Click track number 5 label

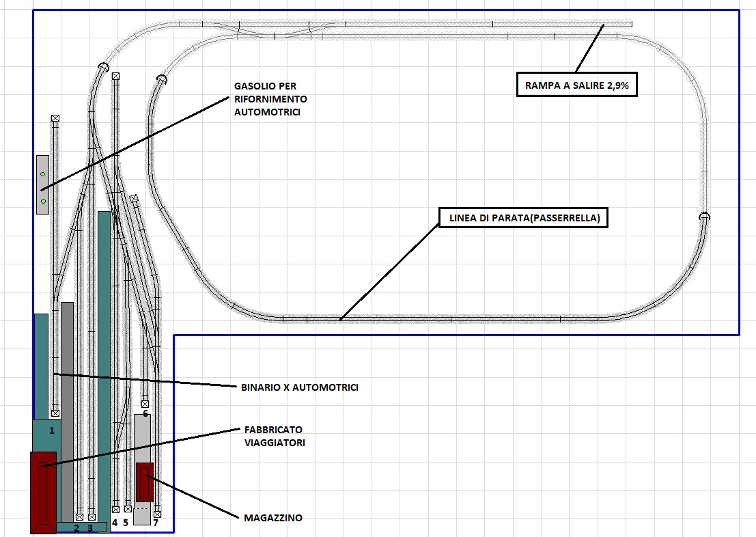[126, 523]
